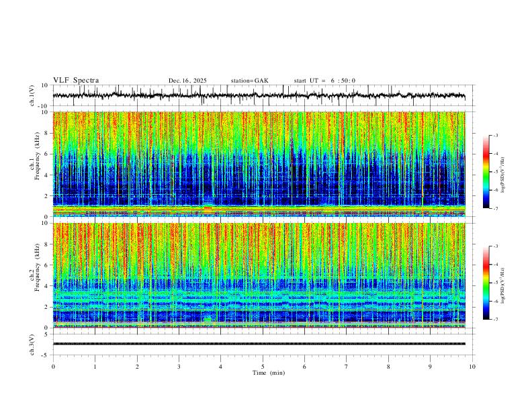The image size is (532, 411).
Task: Click the '9' tick on Time axis
Action: point(430,367)
